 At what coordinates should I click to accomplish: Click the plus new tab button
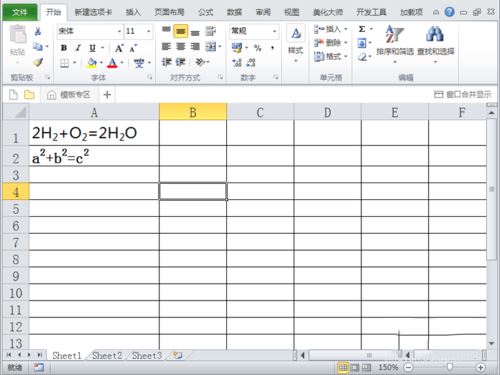click(107, 95)
